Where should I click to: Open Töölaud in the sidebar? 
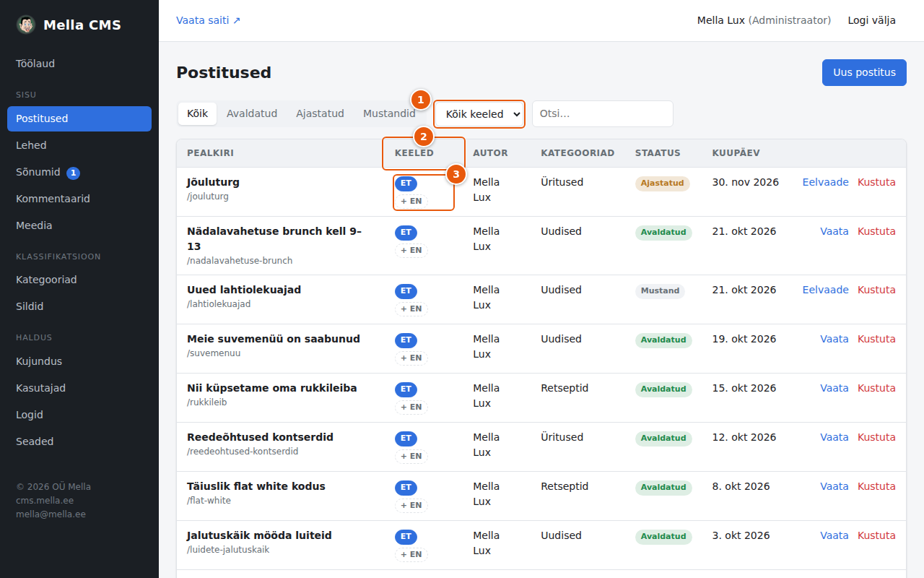coord(79,64)
